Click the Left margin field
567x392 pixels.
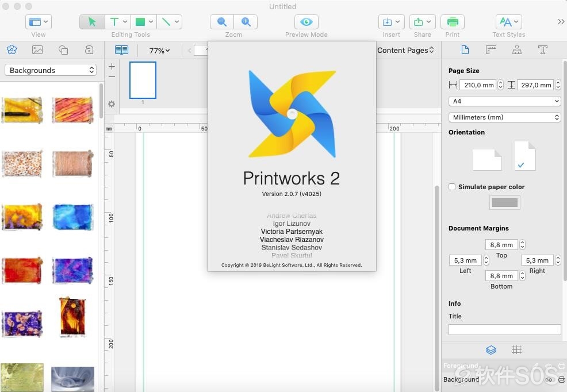coord(465,260)
